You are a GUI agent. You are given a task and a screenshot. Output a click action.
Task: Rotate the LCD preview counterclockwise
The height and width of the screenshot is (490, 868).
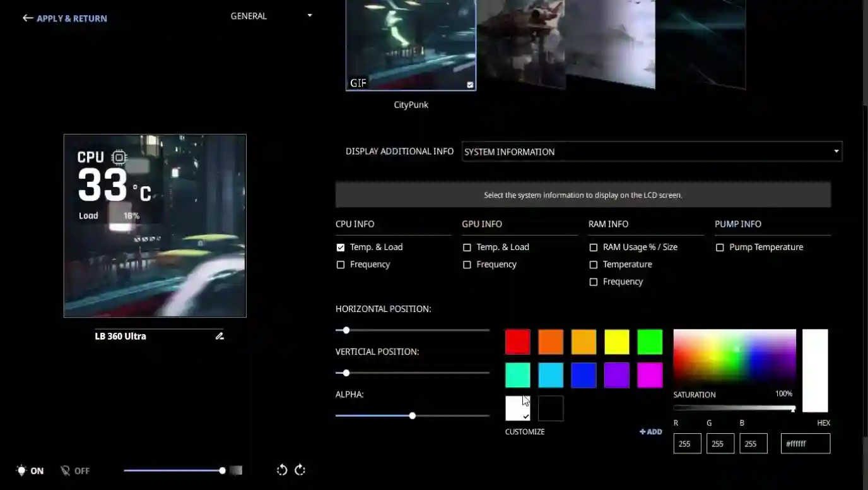point(281,470)
